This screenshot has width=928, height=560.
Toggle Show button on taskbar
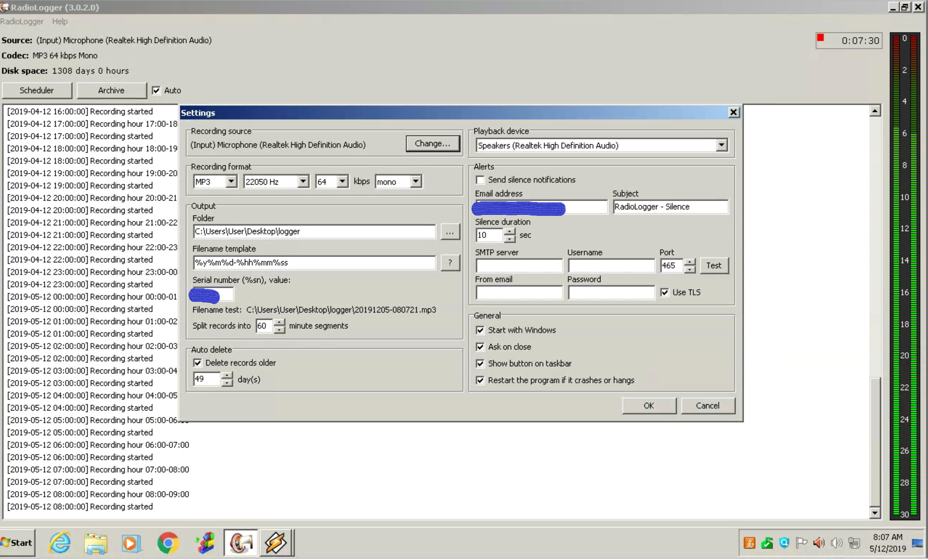480,363
